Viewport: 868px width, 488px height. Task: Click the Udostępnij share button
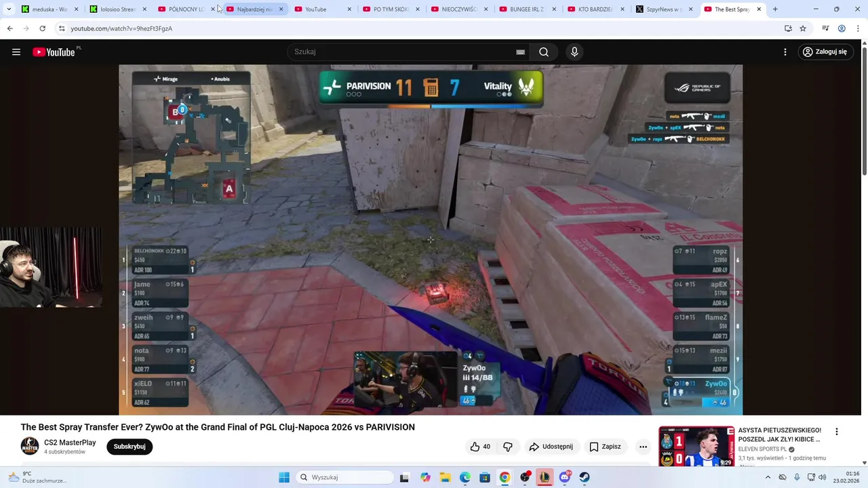pos(551,447)
